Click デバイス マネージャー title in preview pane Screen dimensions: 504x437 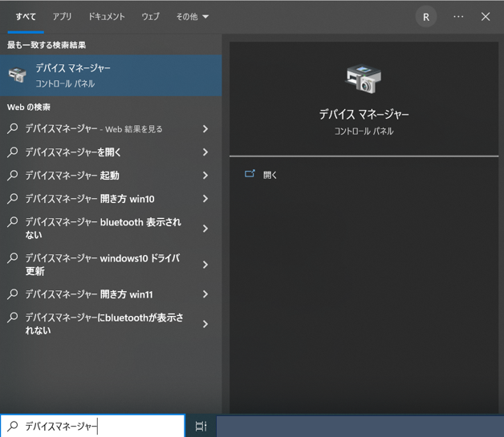click(364, 115)
